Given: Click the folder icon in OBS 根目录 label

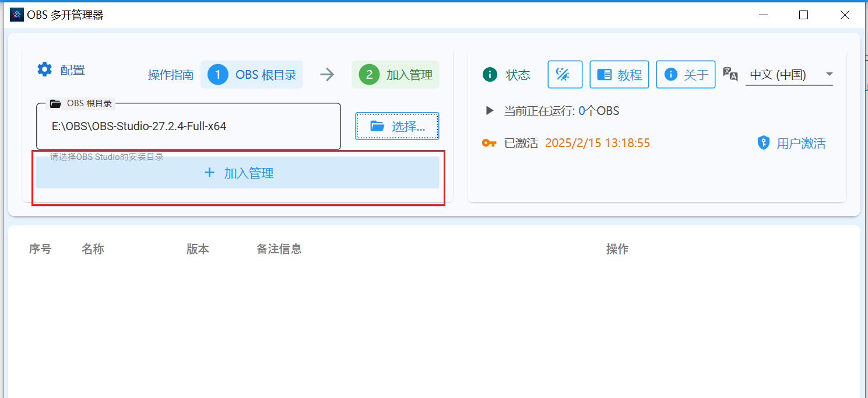Looking at the screenshot, I should pyautogui.click(x=55, y=104).
